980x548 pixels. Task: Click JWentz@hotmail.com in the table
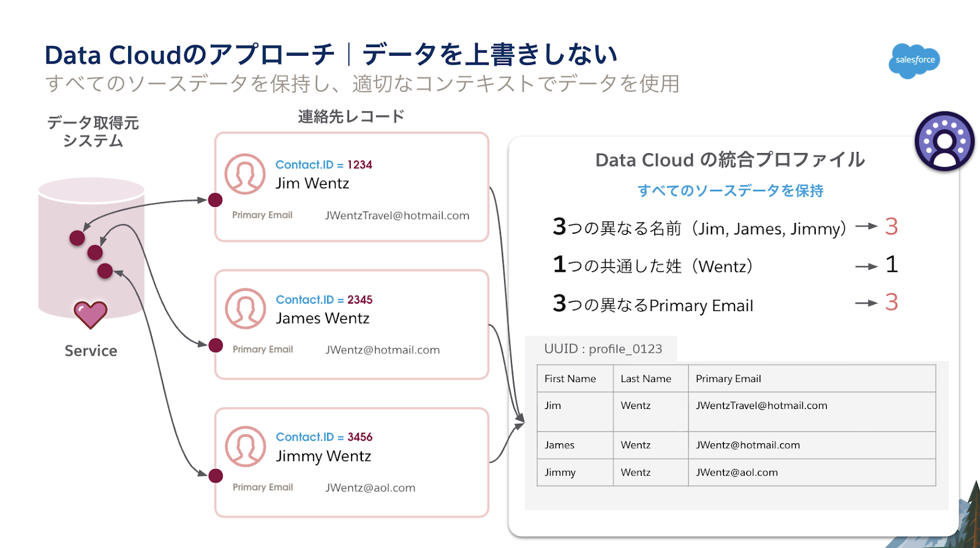[x=748, y=445]
